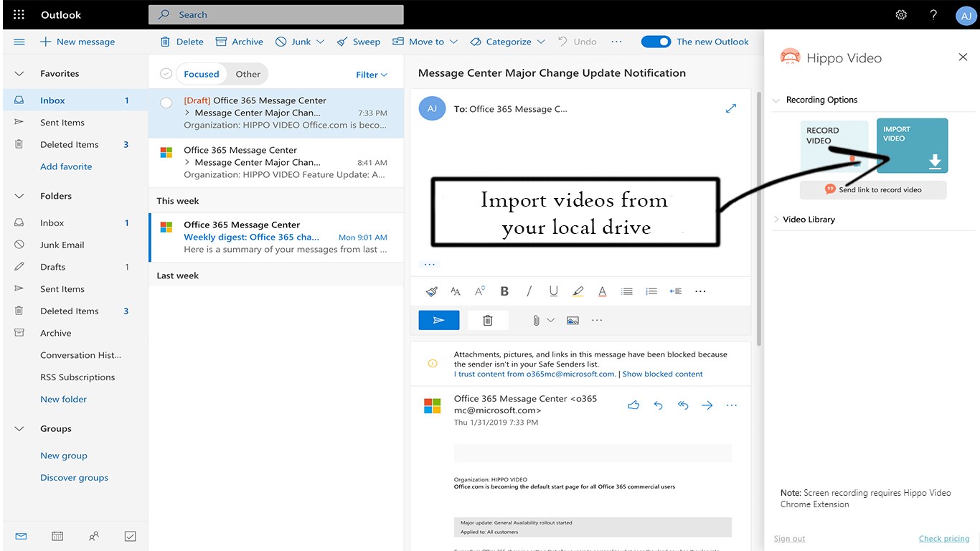Expand the Video Library section

pos(776,220)
